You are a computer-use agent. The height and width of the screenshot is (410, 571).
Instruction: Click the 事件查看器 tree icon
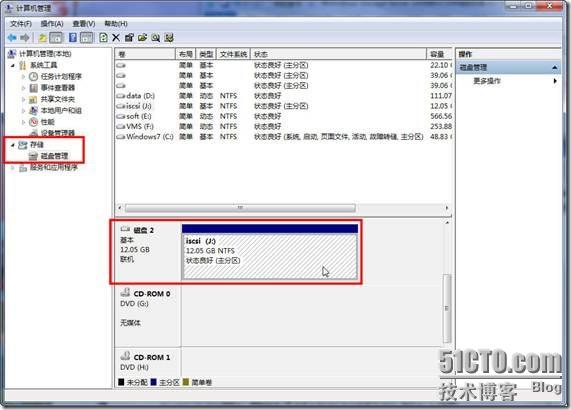pos(34,88)
